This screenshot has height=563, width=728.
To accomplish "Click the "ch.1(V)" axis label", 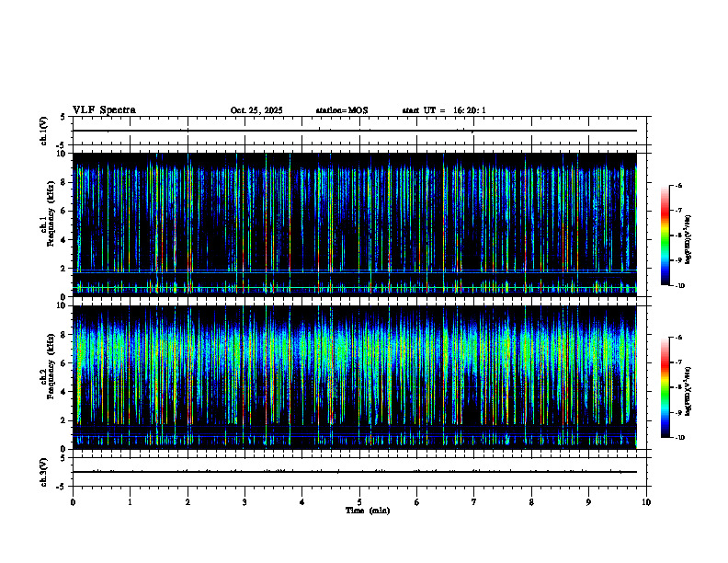I will pos(43,131).
